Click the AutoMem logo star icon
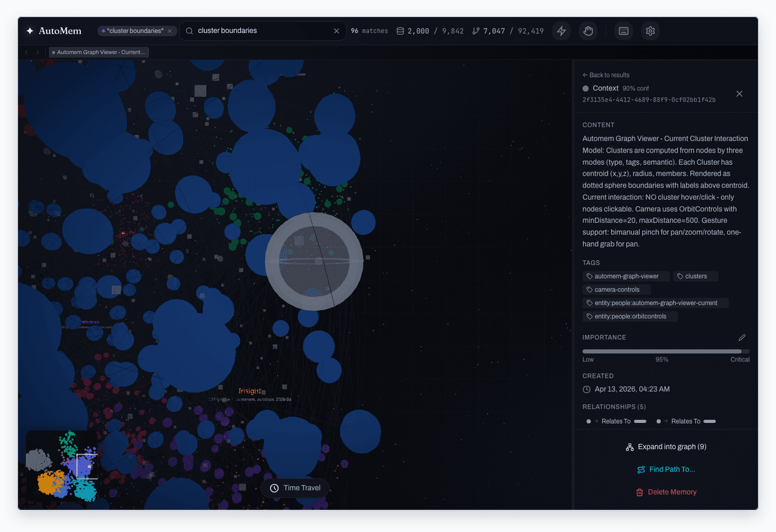The height and width of the screenshot is (532, 776). pyautogui.click(x=30, y=30)
